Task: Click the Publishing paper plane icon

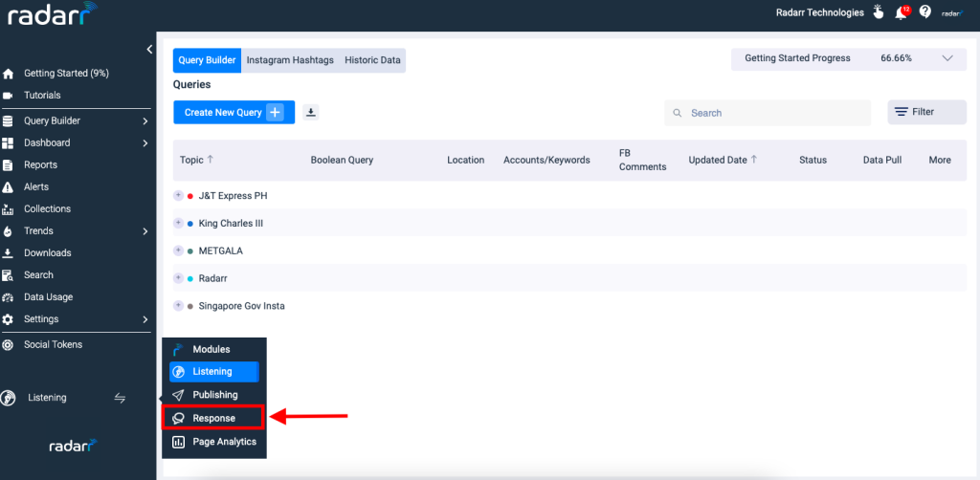Action: pos(179,395)
